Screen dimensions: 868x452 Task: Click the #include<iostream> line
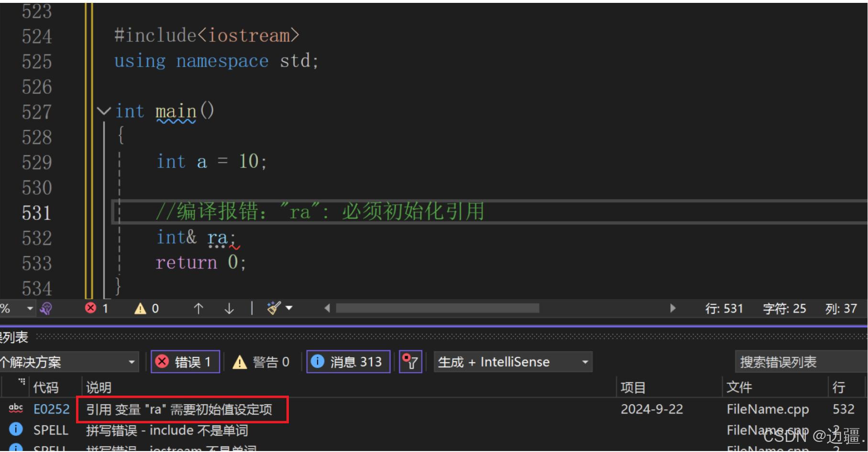(207, 35)
